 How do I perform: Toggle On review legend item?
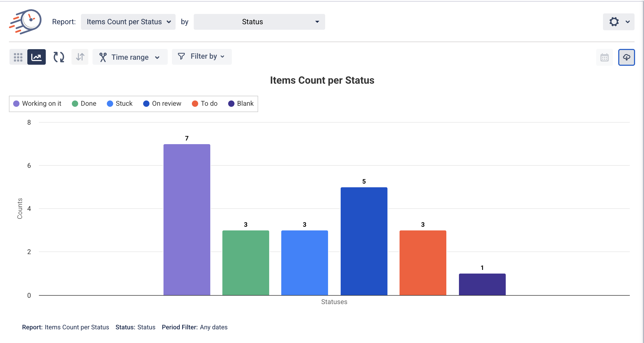(x=162, y=104)
